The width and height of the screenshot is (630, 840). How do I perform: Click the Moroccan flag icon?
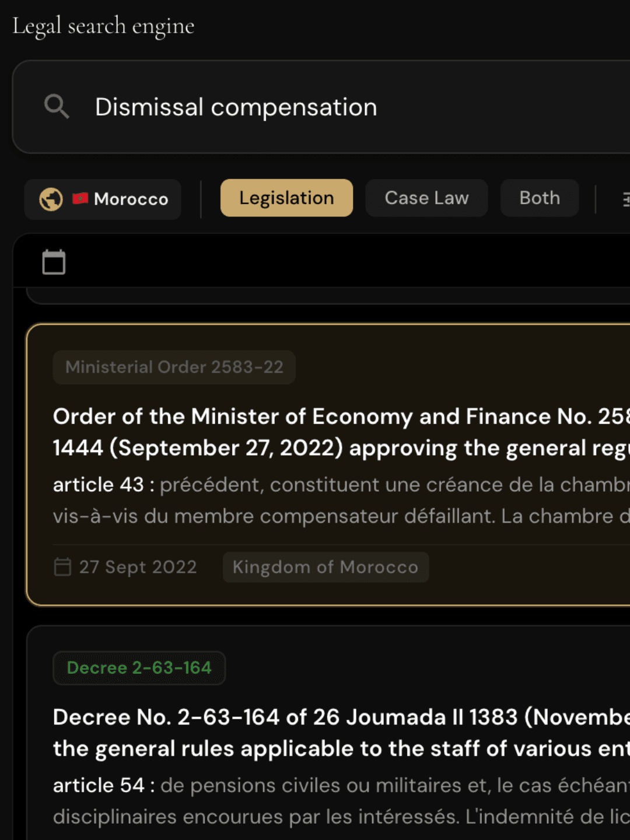80,199
